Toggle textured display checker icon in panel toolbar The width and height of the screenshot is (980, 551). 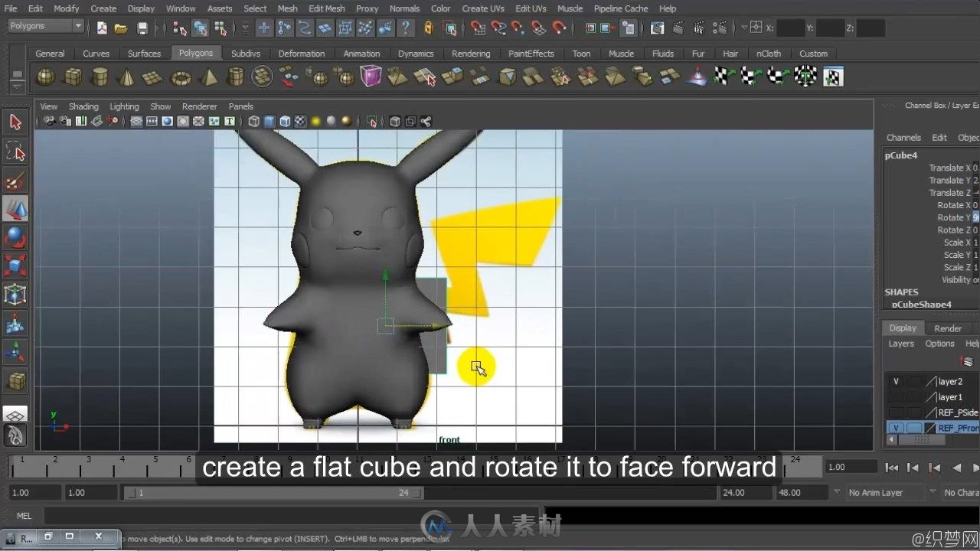(x=300, y=121)
